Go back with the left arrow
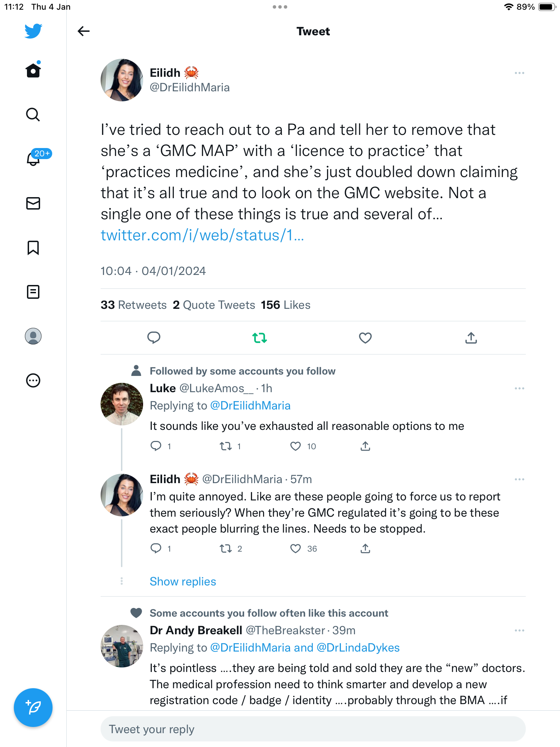560x747 pixels. (x=83, y=31)
